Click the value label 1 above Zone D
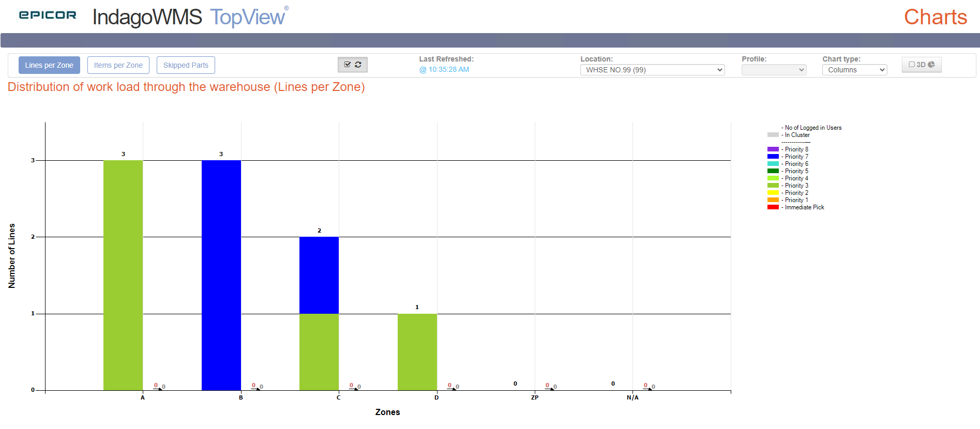Viewport: 980px width, 429px height. (417, 307)
